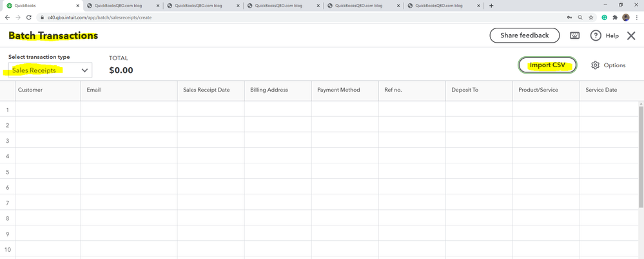This screenshot has width=644, height=259.
Task: Click the Email cell in row 2
Action: click(129, 125)
